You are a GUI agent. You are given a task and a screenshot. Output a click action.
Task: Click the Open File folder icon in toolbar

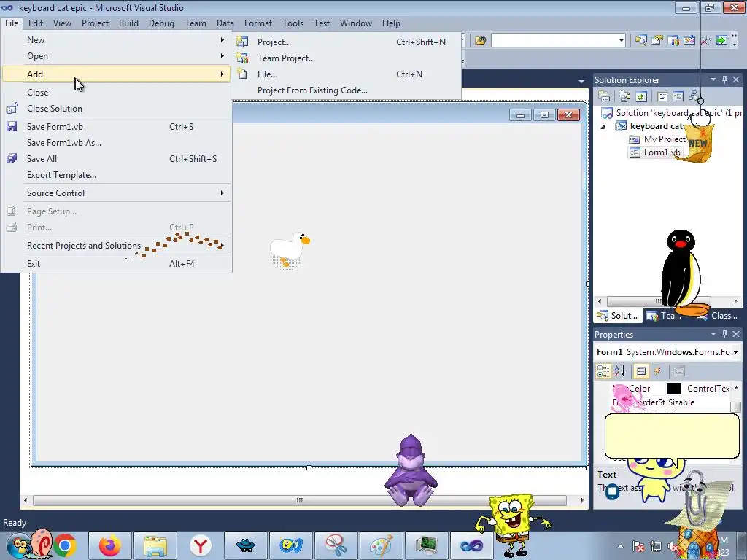click(480, 41)
